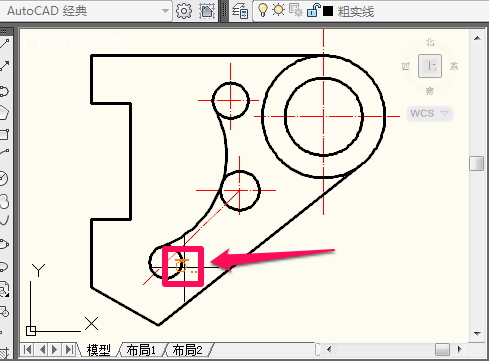Viewport: 489px width, 361px height.
Task: Go to previous layout tab arrow
Action: click(42, 350)
